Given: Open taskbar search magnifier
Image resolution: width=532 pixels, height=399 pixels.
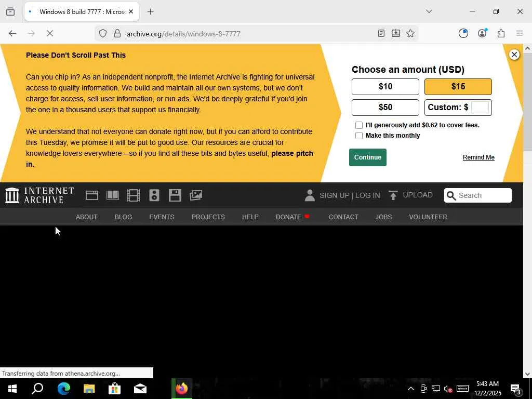Looking at the screenshot, I should (37, 389).
